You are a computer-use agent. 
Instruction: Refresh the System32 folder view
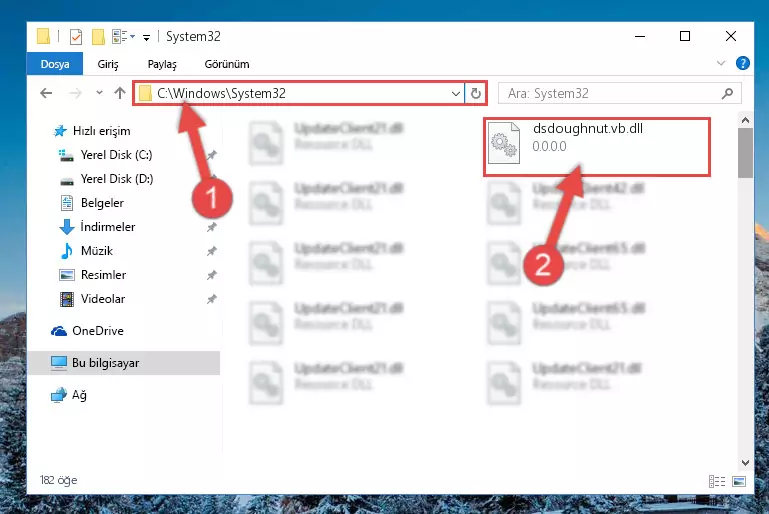pyautogui.click(x=476, y=93)
